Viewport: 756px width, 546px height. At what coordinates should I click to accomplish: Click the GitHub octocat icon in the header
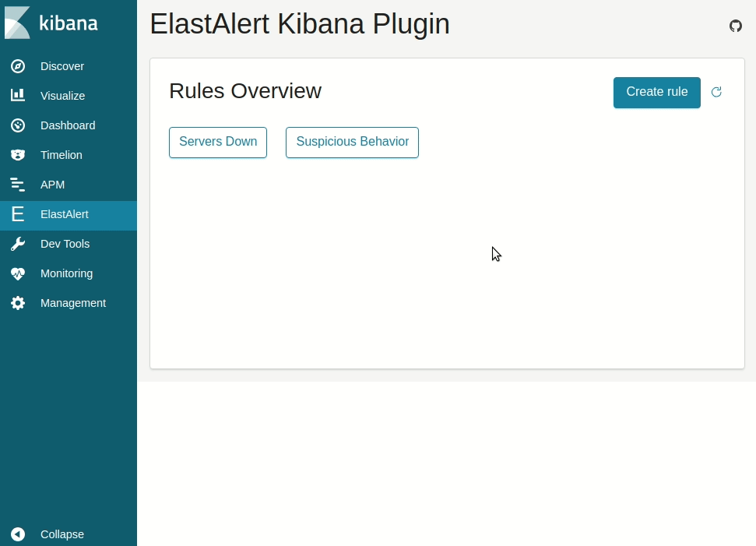(735, 26)
